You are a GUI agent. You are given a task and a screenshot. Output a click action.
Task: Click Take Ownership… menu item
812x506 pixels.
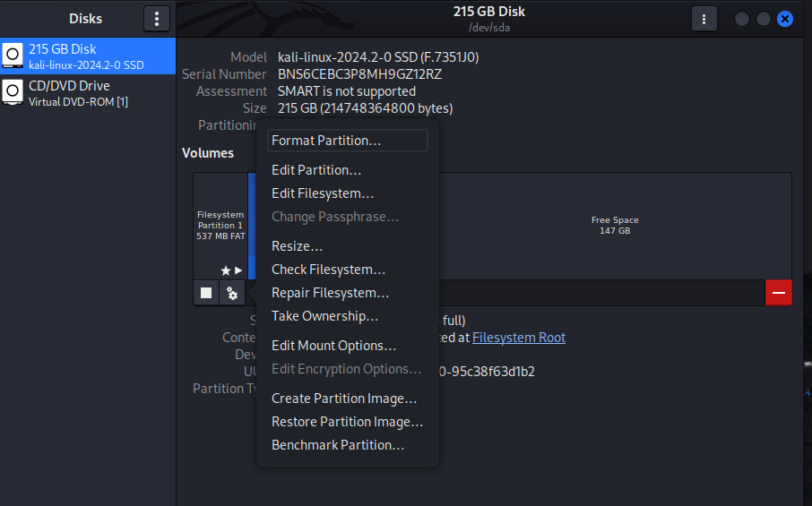(x=324, y=316)
